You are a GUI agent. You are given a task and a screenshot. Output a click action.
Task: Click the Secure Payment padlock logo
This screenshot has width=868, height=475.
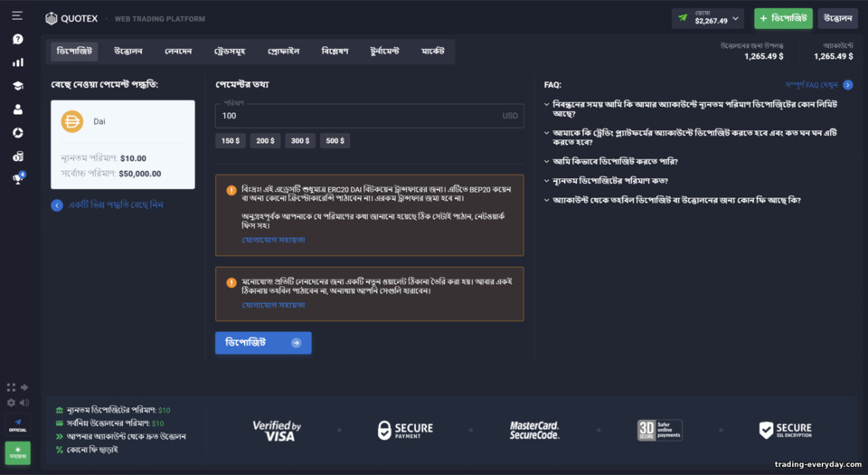coord(405,430)
